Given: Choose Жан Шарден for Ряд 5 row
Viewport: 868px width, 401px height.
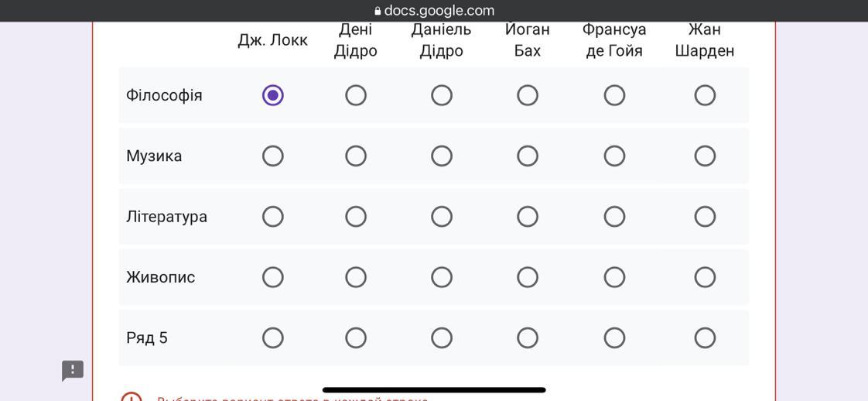Looking at the screenshot, I should [x=705, y=338].
